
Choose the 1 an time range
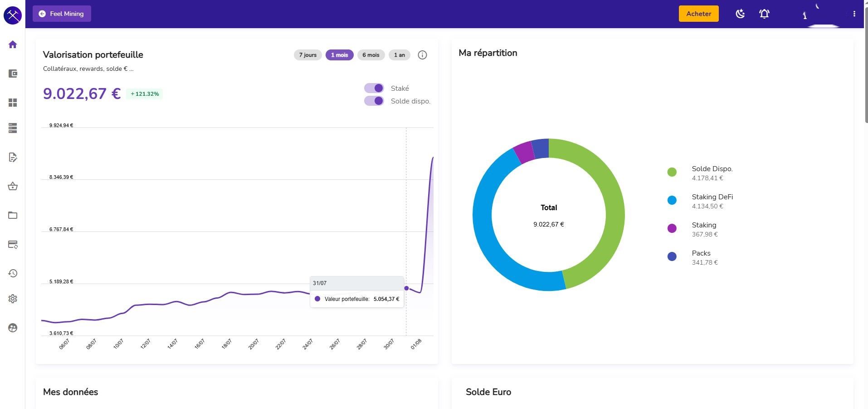[x=399, y=55]
